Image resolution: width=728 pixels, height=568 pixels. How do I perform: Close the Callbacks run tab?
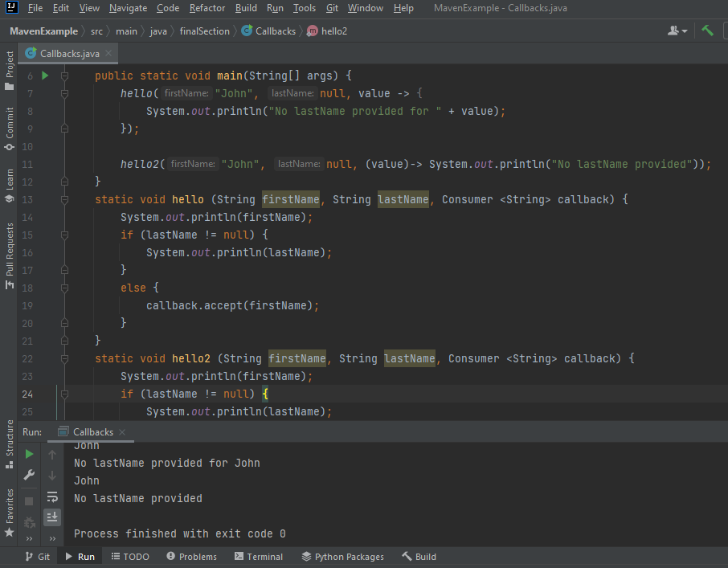[122, 432]
